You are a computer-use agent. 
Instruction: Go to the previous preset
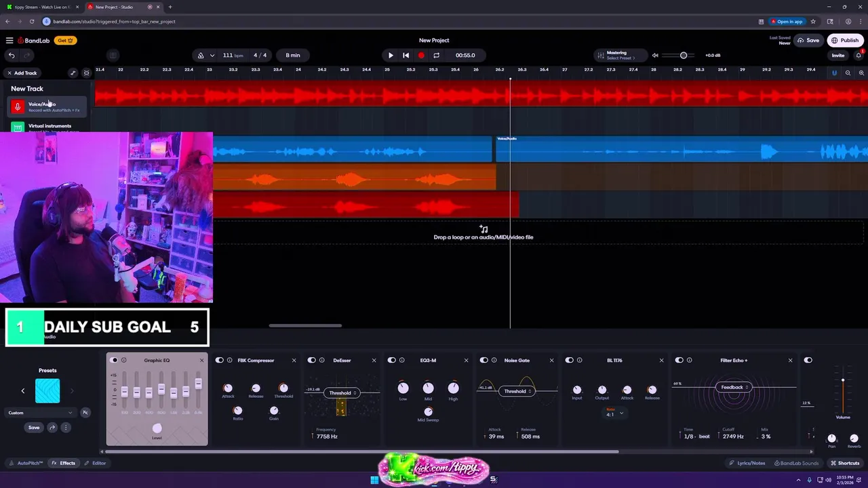pos(23,391)
